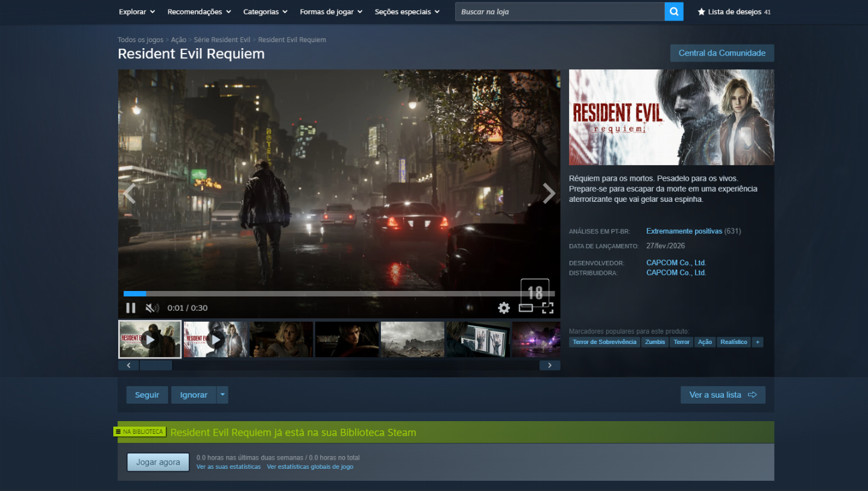Click the search magnifier button
The width and height of the screenshot is (868, 491).
[x=674, y=11]
